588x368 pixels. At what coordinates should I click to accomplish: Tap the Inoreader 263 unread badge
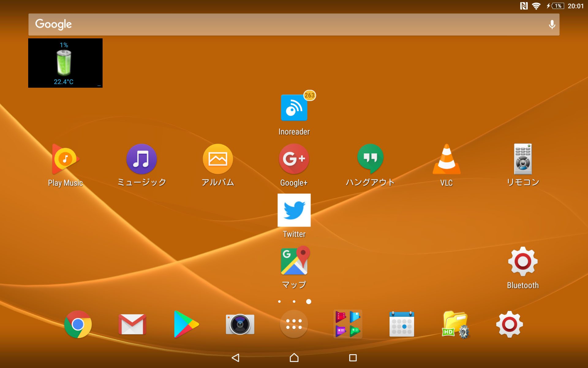click(309, 95)
